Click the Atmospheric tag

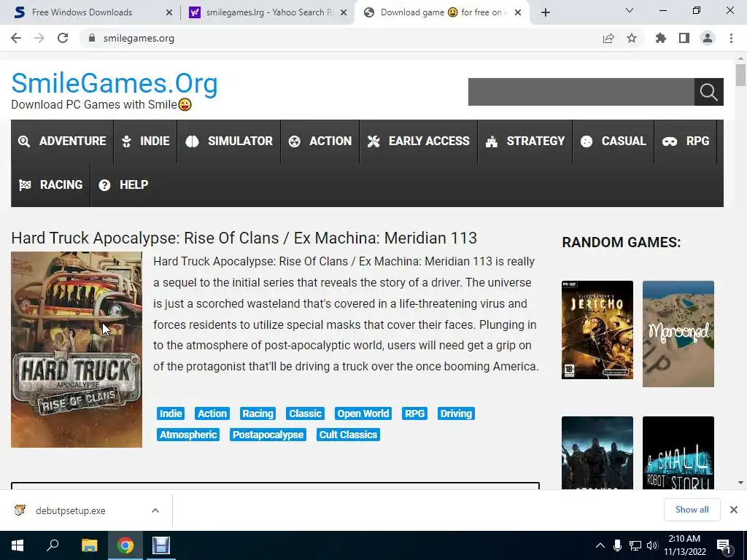(x=188, y=435)
